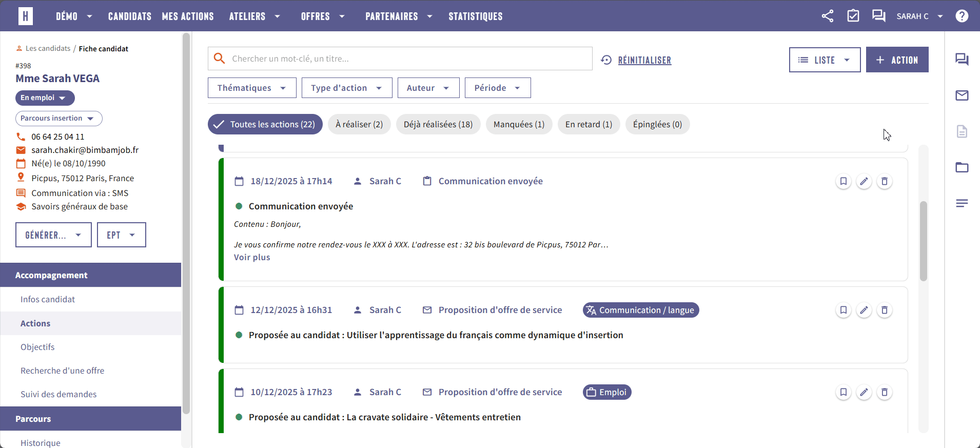Open the Partenaires menu
This screenshot has height=448, width=980.
(x=399, y=16)
